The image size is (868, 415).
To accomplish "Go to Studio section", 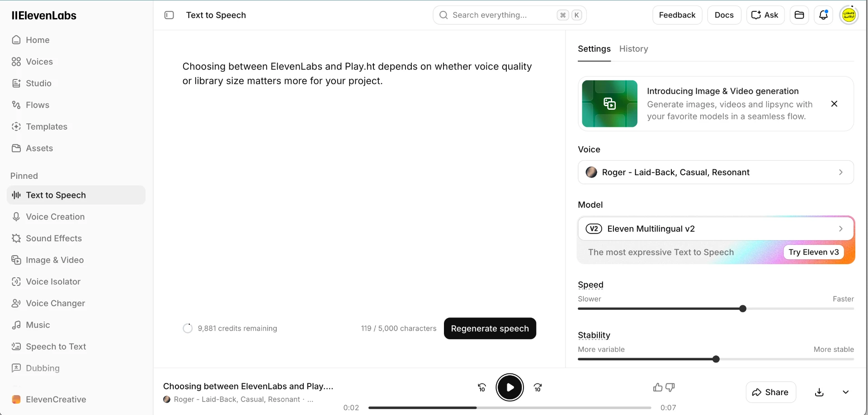I will tap(76, 83).
